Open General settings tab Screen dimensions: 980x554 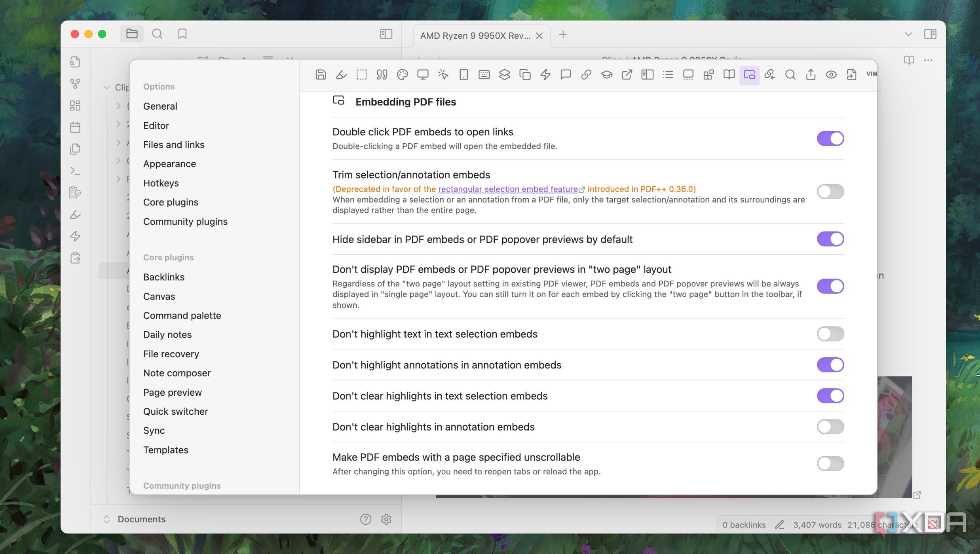pyautogui.click(x=160, y=106)
